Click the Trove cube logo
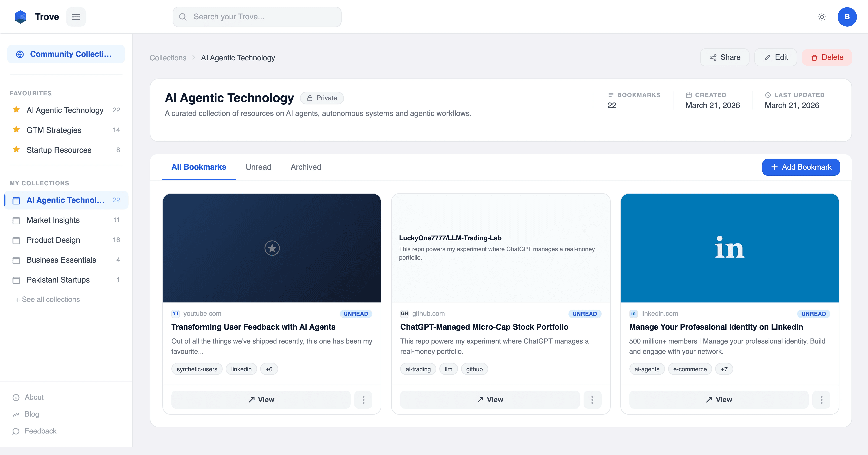This screenshot has height=455, width=868. (x=21, y=17)
